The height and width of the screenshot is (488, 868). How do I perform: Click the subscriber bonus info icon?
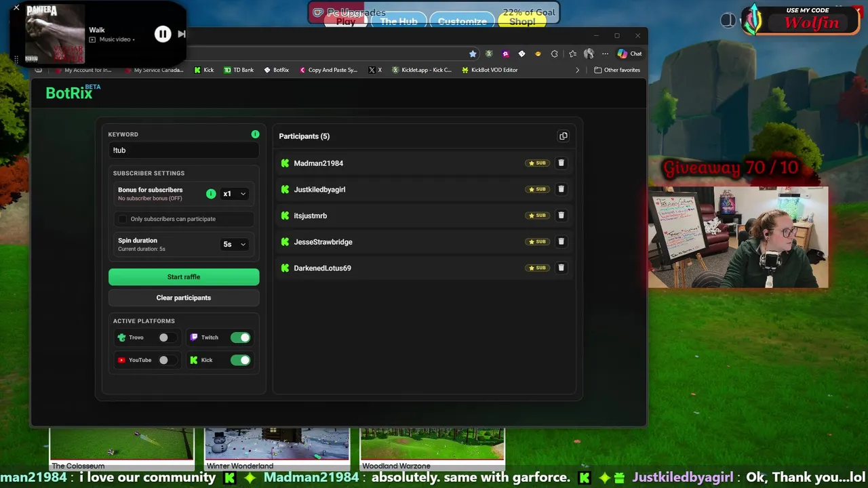(x=211, y=194)
